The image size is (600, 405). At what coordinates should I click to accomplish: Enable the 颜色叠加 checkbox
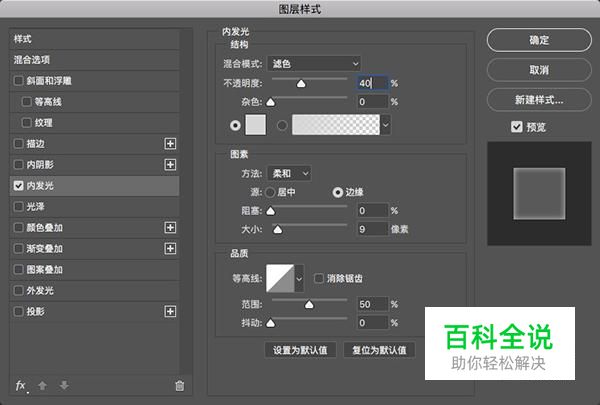point(18,228)
